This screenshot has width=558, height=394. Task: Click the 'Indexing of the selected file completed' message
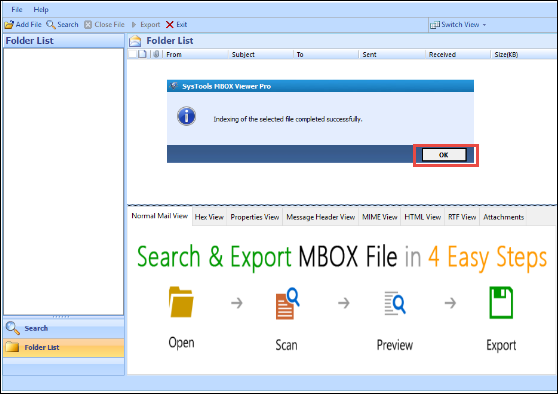tap(288, 119)
